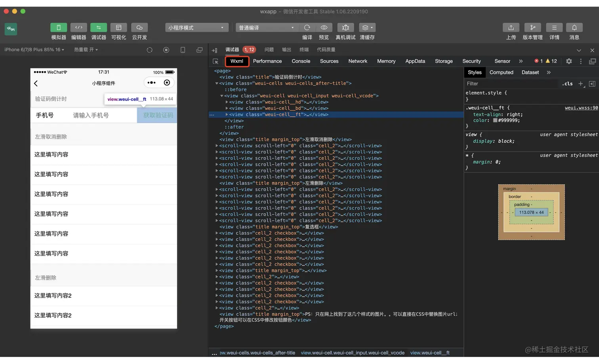Image resolution: width=599 pixels, height=364 pixels.
Task: Click the 编译 compile refresh icon
Action: pyautogui.click(x=307, y=27)
